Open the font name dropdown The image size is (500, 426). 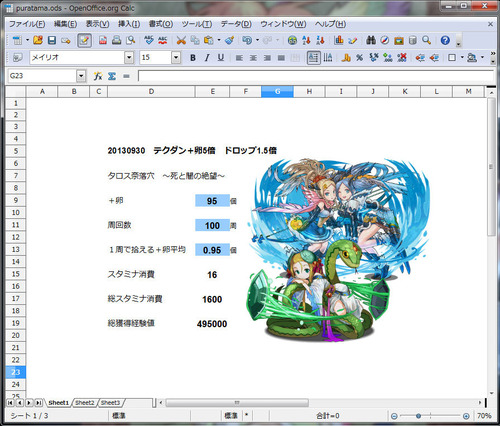129,58
